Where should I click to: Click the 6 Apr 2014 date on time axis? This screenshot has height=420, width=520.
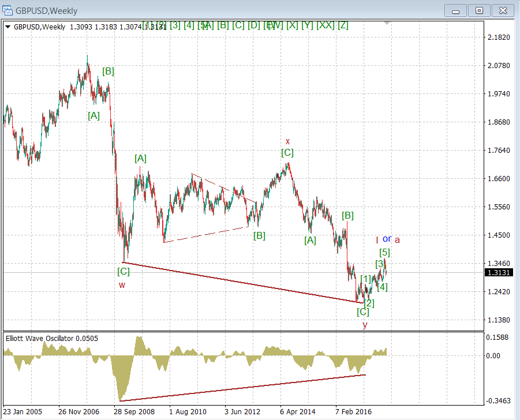[x=297, y=412]
